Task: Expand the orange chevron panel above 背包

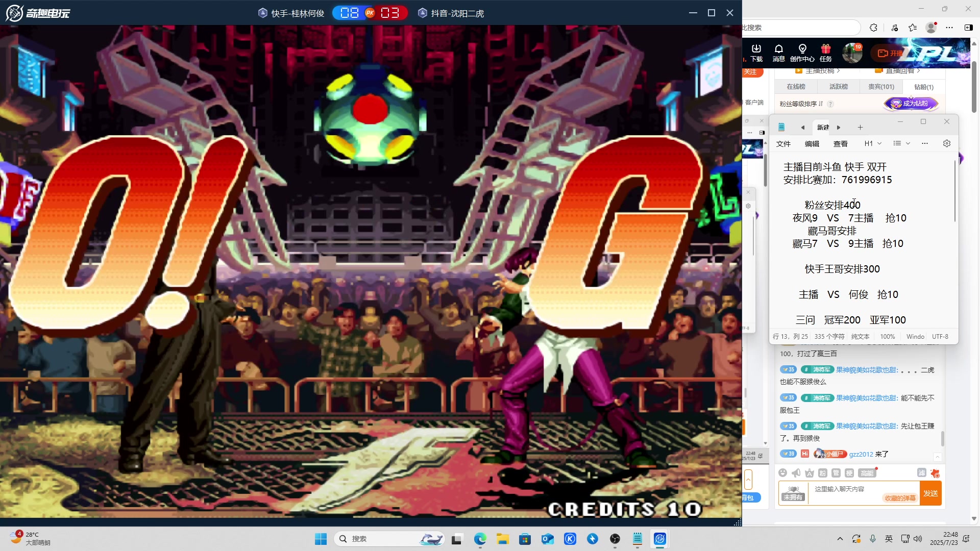Action: click(748, 480)
